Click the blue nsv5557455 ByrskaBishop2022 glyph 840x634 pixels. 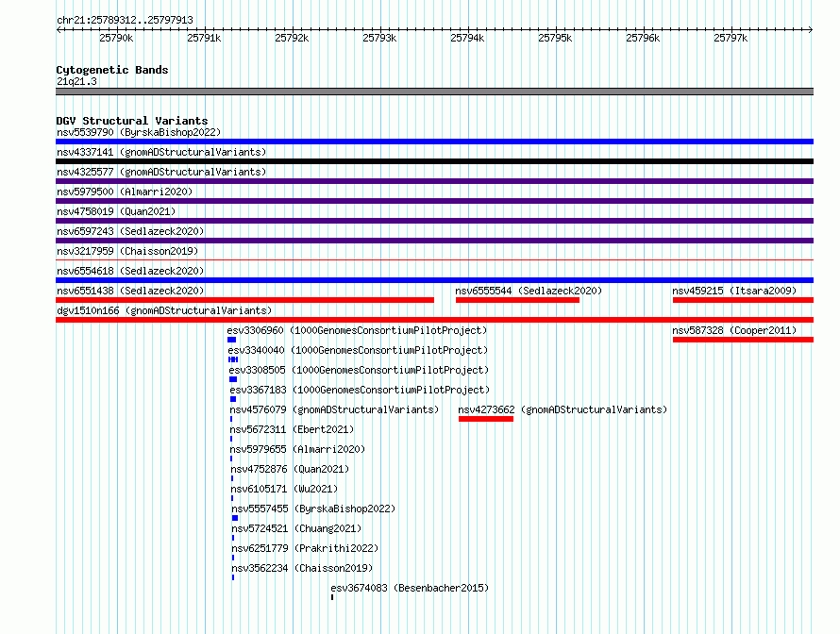pos(235,518)
